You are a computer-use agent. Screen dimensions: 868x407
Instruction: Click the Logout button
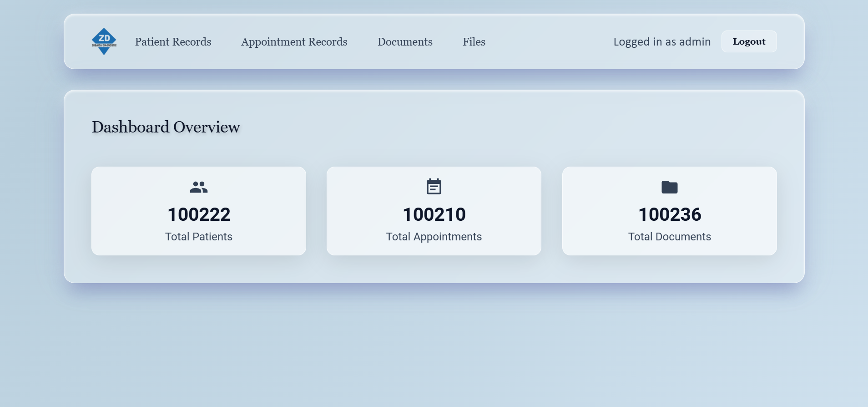point(749,41)
